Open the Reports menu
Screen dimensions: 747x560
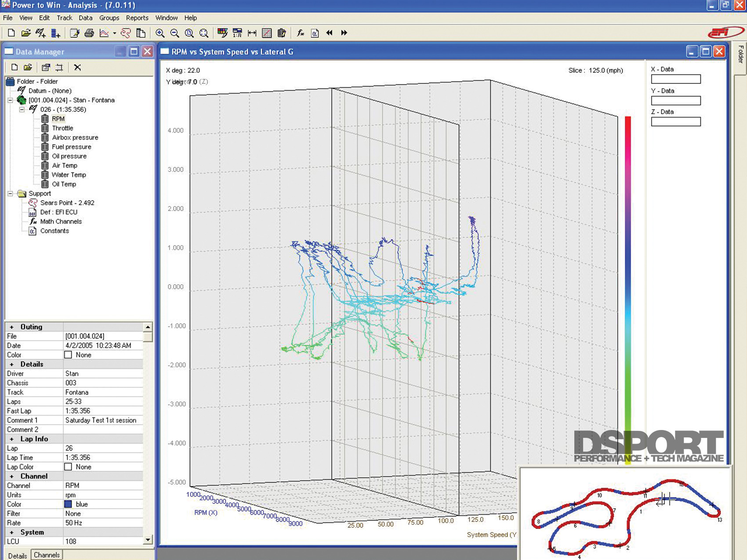pos(137,18)
